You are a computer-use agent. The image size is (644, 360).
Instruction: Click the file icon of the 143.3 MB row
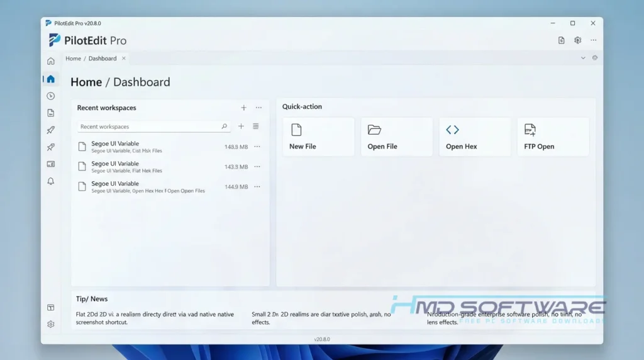pos(82,166)
